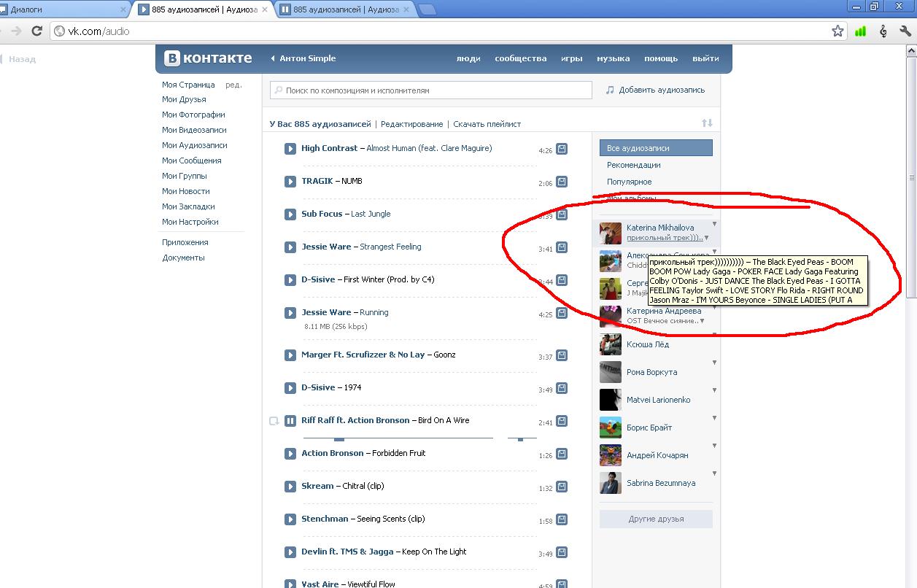Expand Рома Воркута dropdown arrow
Viewport: 917px width, 588px height.
(x=714, y=363)
